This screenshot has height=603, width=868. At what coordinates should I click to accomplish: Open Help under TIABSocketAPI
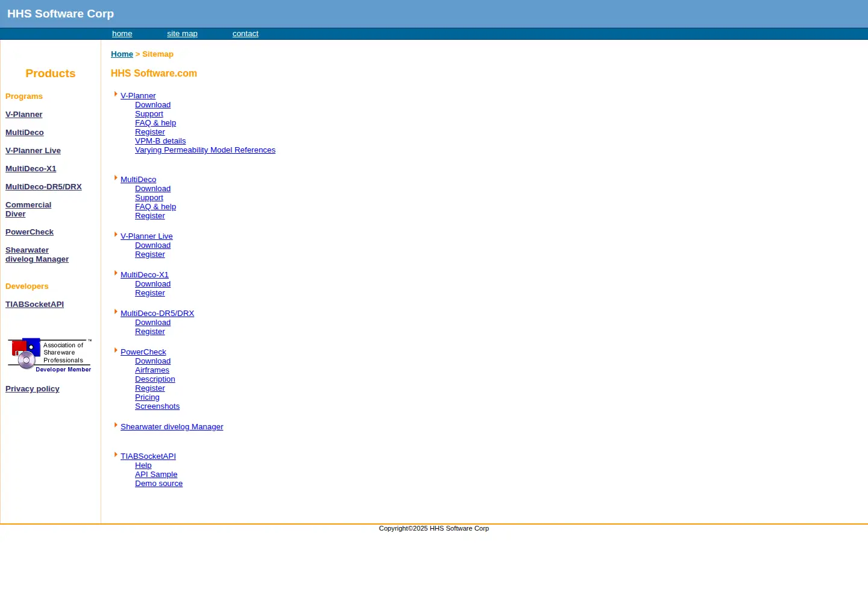[x=143, y=466]
